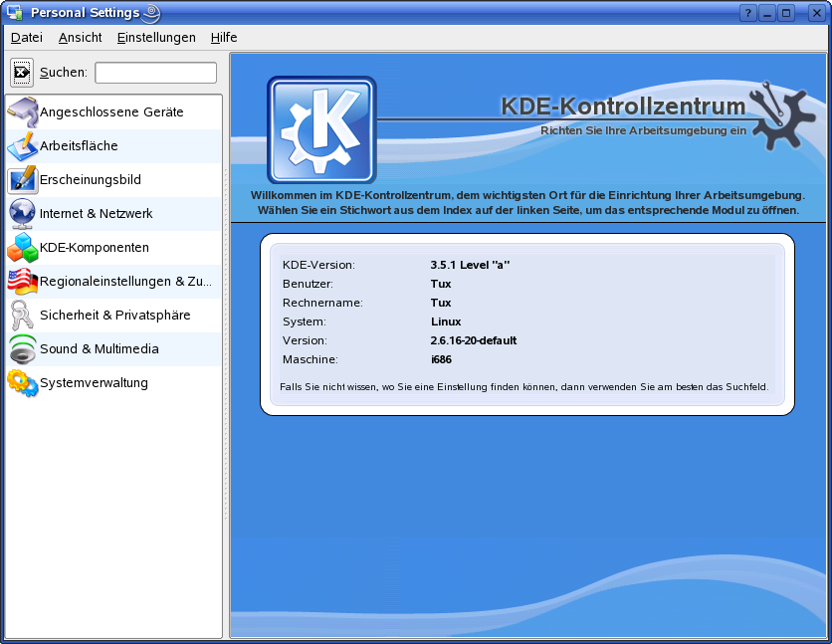This screenshot has width=832, height=644.
Task: Open the Datei menu
Action: point(27,38)
